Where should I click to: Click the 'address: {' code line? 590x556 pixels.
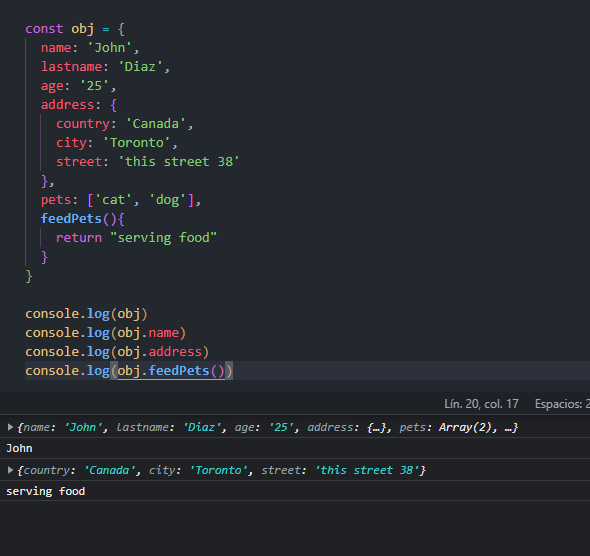coord(79,105)
